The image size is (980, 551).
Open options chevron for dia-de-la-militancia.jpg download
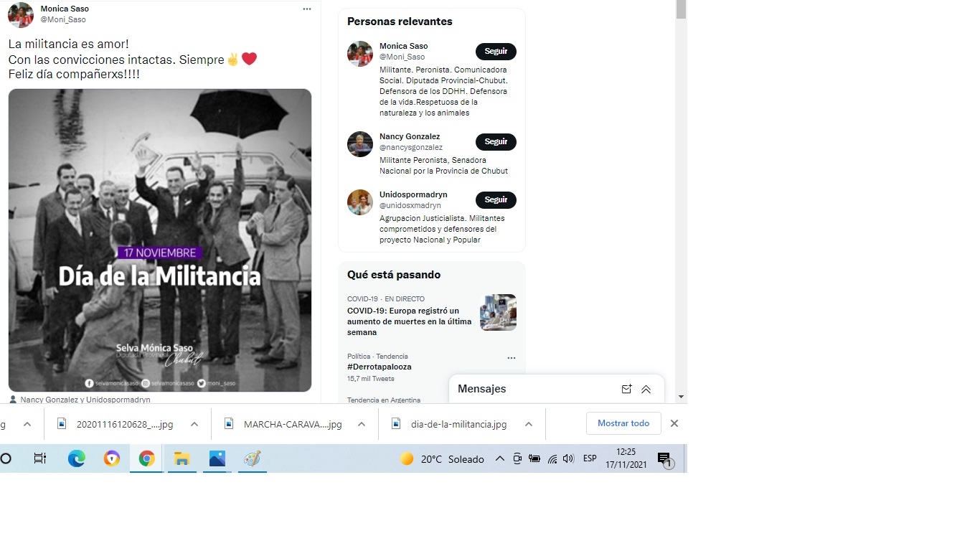(529, 424)
